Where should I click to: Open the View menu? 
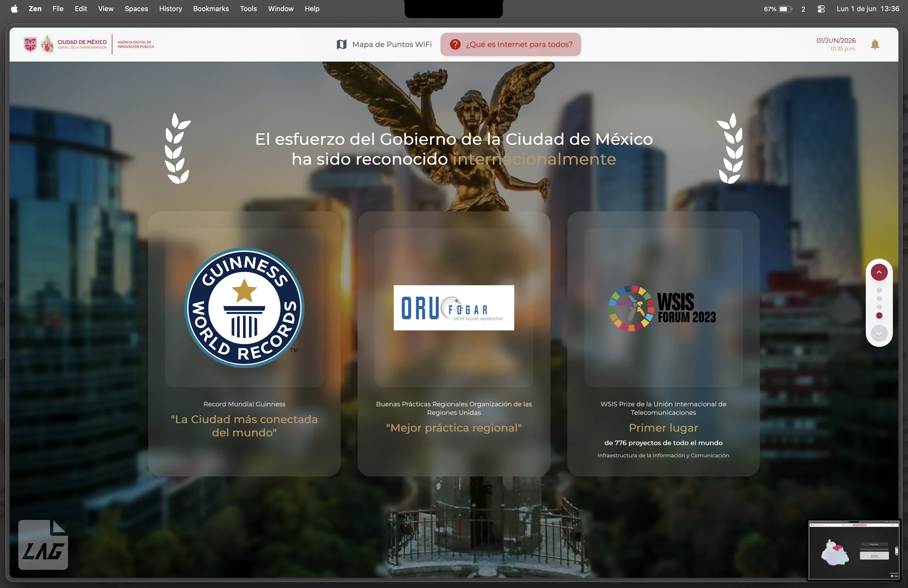pyautogui.click(x=106, y=9)
